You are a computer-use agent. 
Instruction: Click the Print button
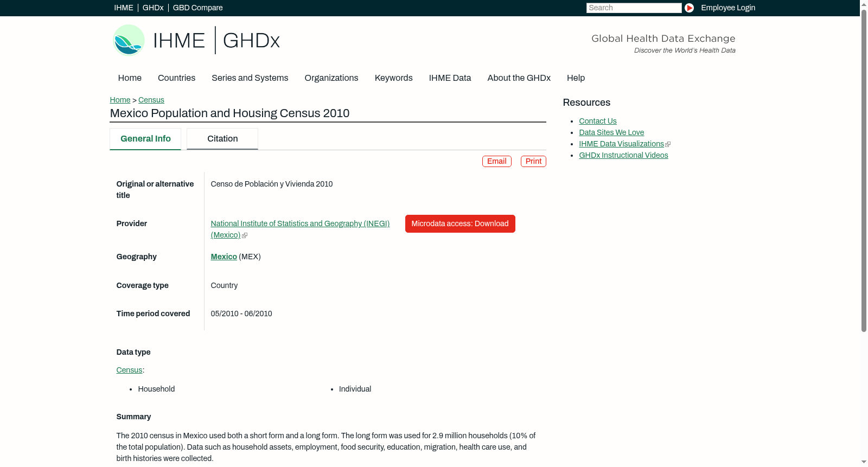point(533,161)
